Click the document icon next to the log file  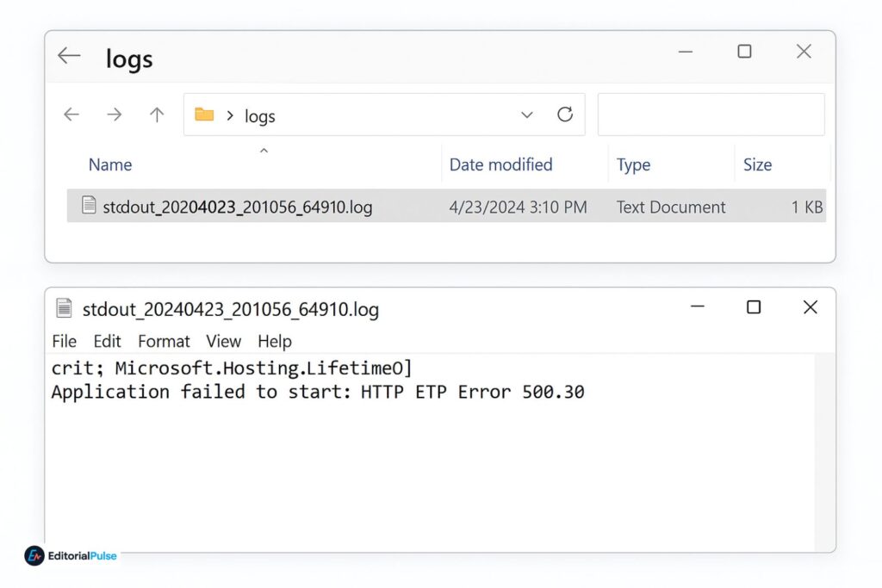88,207
